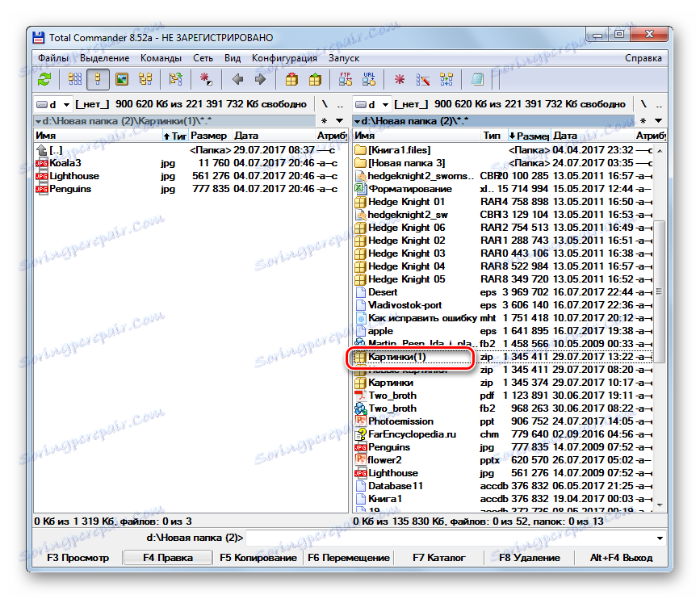Click the F3 Просмотр button
The height and width of the screenshot is (599, 700).
point(78,558)
